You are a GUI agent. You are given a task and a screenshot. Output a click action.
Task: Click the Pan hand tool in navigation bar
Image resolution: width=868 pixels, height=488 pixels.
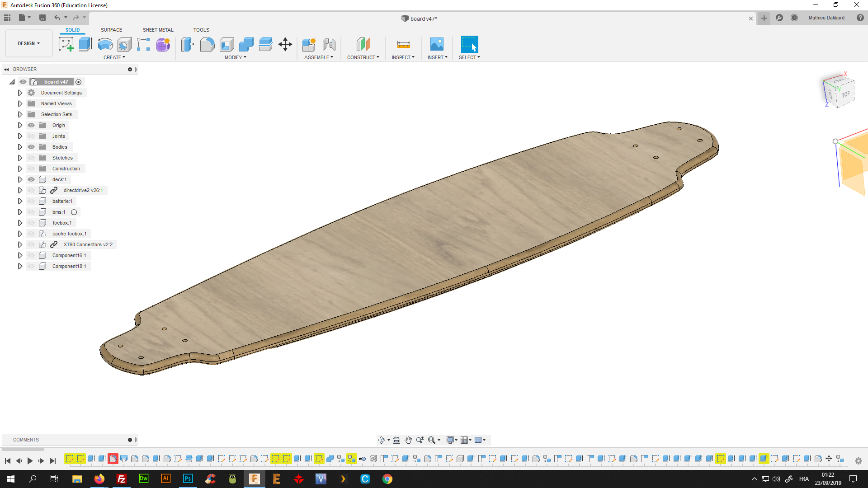[x=408, y=440]
